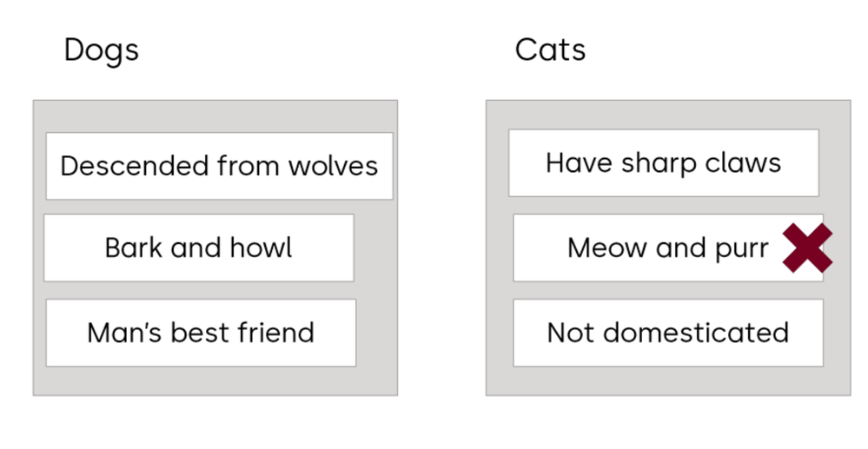The width and height of the screenshot is (868, 449).
Task: Select the "Descended from wolves" card
Action: pos(219,166)
